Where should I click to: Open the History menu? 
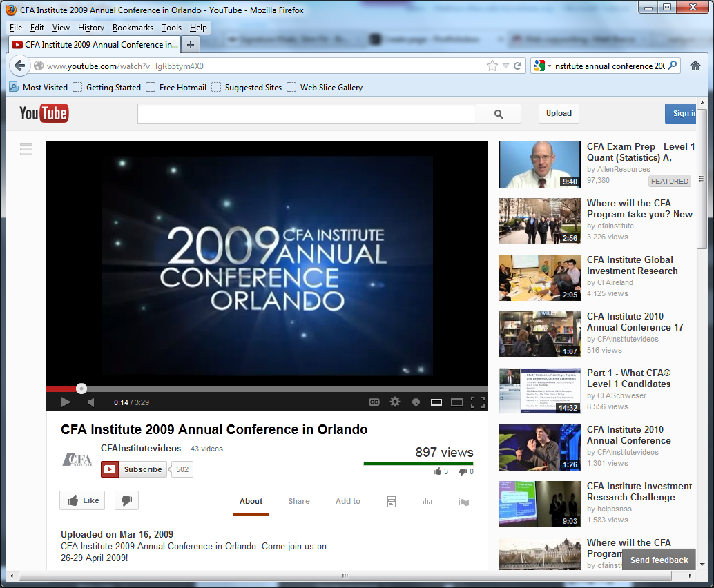point(91,28)
